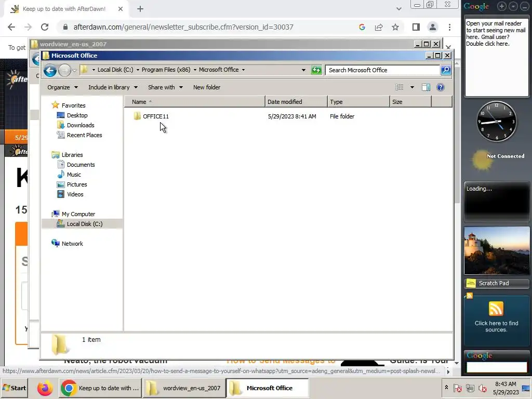The image size is (532, 399).
Task: Open wordview_en-us_2007 taskbar button
Action: 184,388
